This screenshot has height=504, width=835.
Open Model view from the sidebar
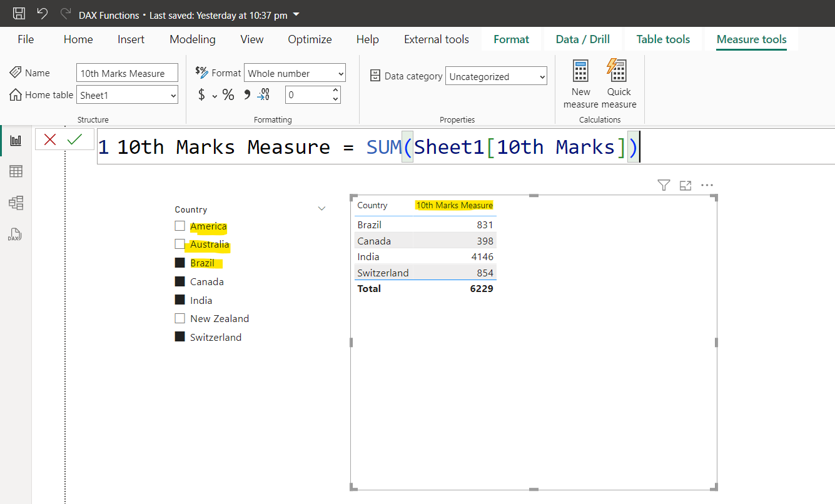pos(15,203)
